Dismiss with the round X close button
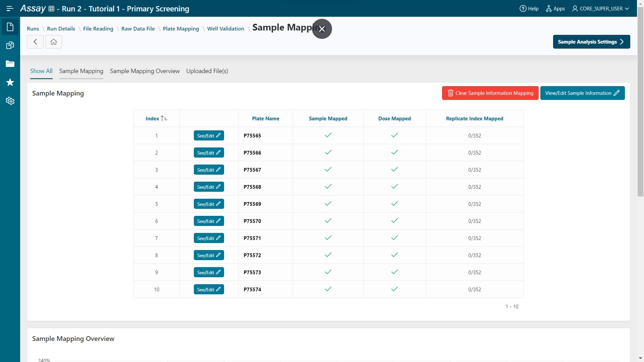The image size is (644, 362). 322,29
